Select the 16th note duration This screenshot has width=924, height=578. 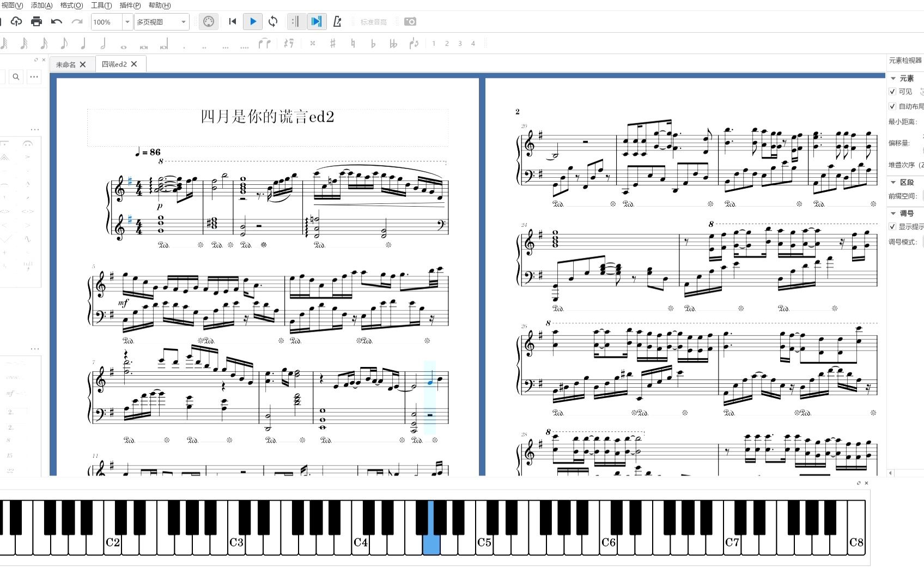pyautogui.click(x=44, y=43)
